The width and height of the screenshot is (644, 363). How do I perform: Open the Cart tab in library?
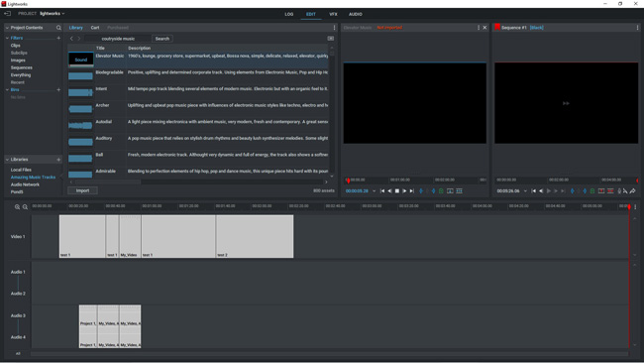click(x=95, y=28)
